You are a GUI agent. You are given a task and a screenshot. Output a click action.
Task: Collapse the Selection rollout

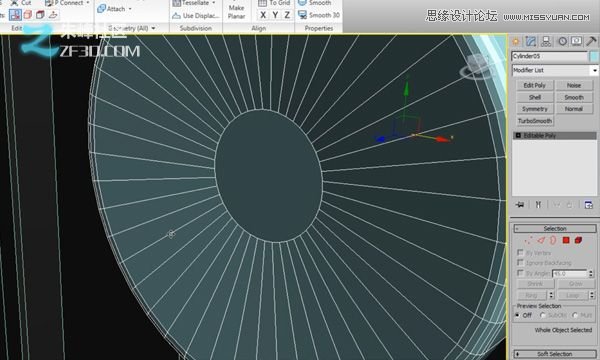pyautogui.click(x=555, y=228)
